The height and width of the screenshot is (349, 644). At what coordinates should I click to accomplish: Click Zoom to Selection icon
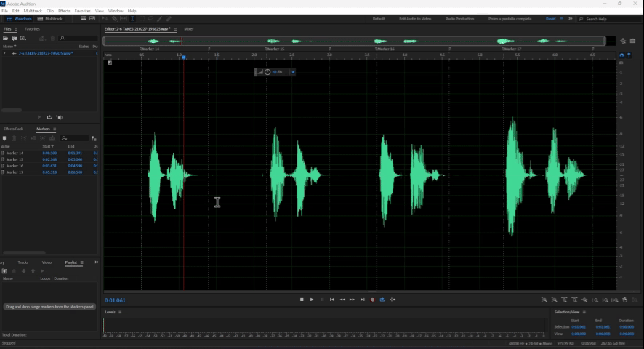(615, 300)
